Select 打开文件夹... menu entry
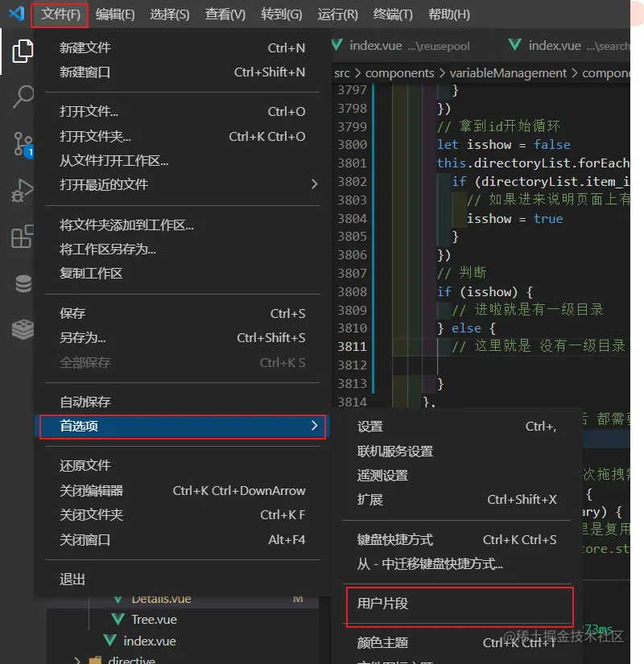 point(182,136)
